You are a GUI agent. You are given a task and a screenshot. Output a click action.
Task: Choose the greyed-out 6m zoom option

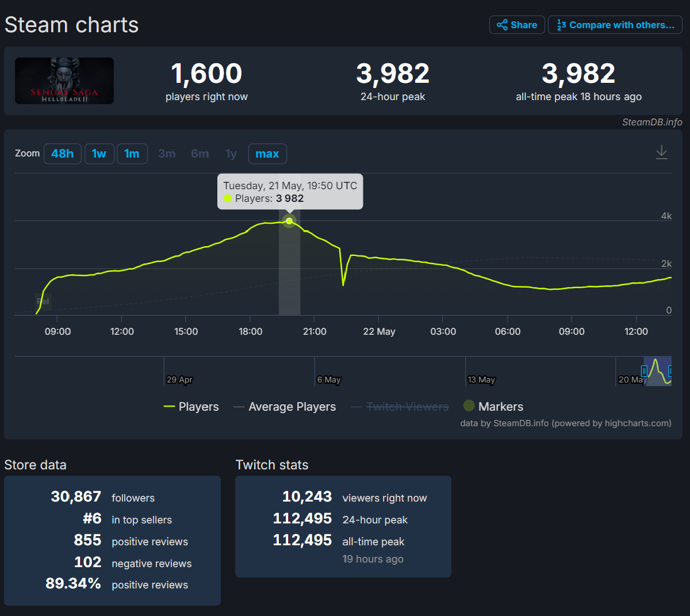coord(200,154)
